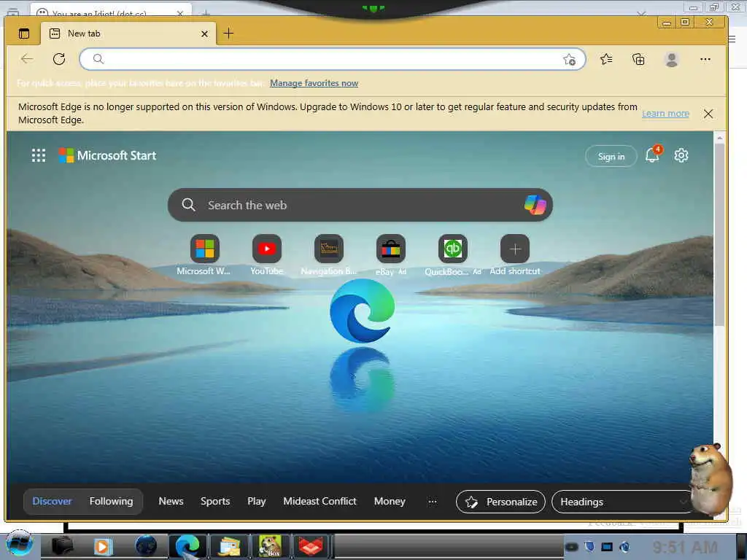This screenshot has height=560, width=747.
Task: Open the Play category
Action: pos(256,502)
